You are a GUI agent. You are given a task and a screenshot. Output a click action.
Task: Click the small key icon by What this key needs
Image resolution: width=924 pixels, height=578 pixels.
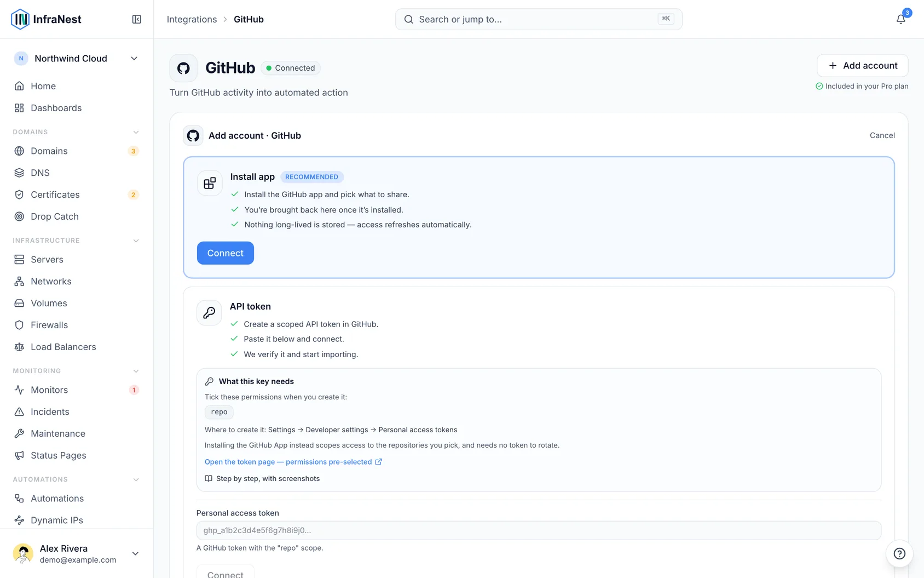209,381
